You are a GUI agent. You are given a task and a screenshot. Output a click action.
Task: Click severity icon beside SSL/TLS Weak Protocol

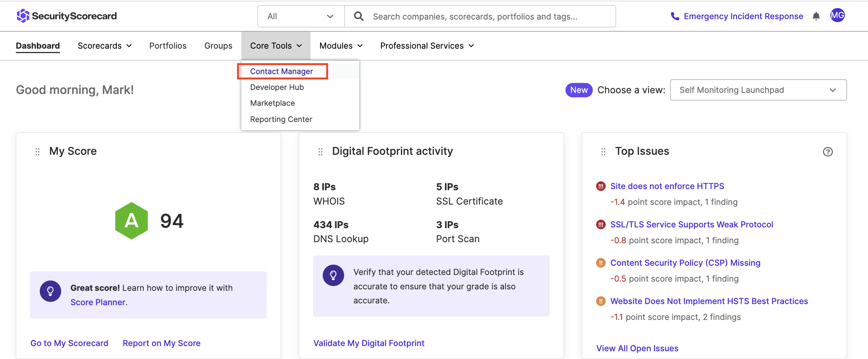601,224
